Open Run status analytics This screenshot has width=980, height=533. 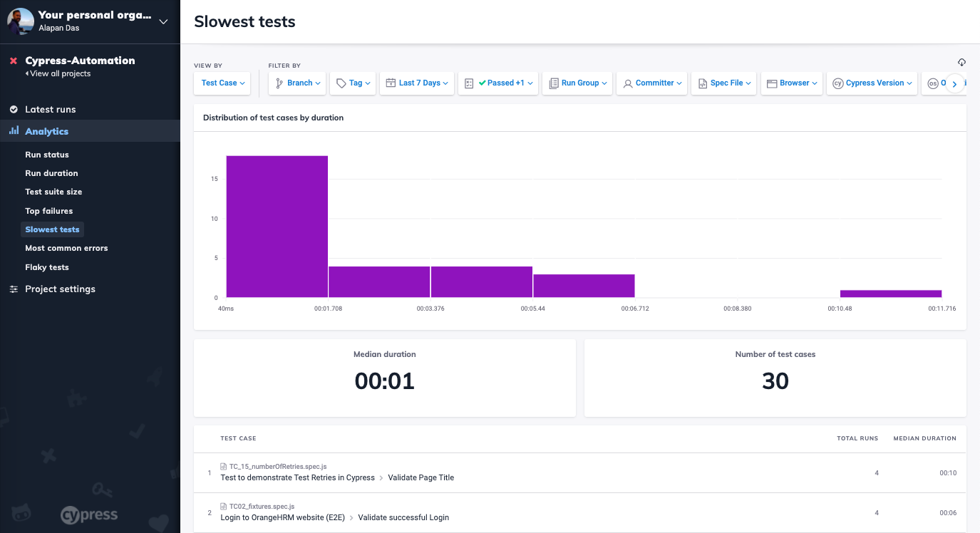(x=47, y=155)
